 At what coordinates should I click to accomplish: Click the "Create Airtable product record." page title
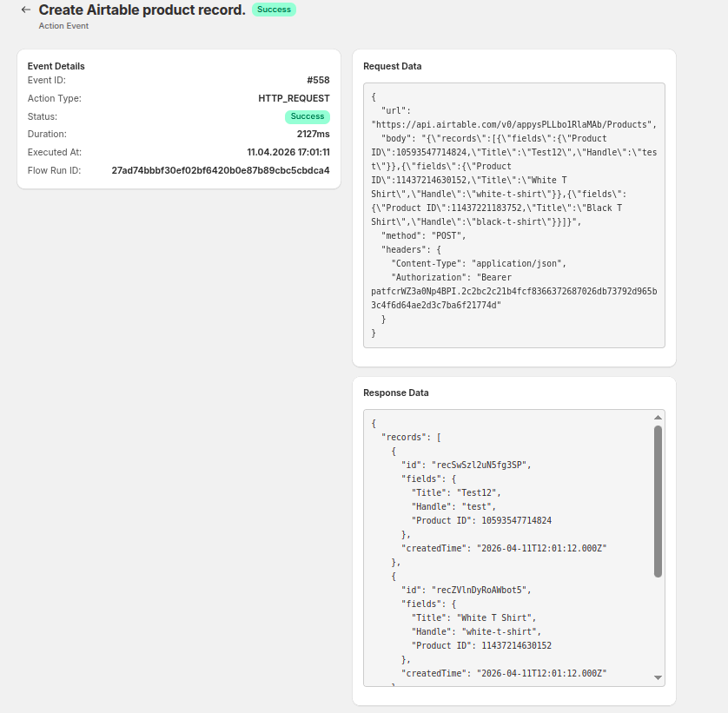point(142,10)
